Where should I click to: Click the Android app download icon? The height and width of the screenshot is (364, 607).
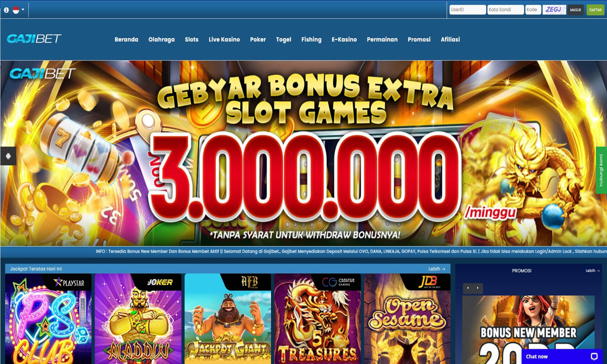(8, 156)
